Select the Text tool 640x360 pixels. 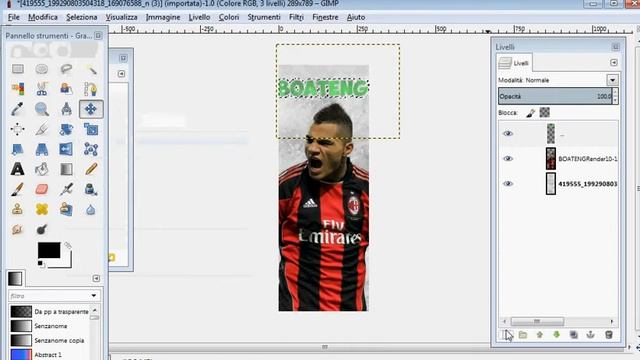(18, 169)
